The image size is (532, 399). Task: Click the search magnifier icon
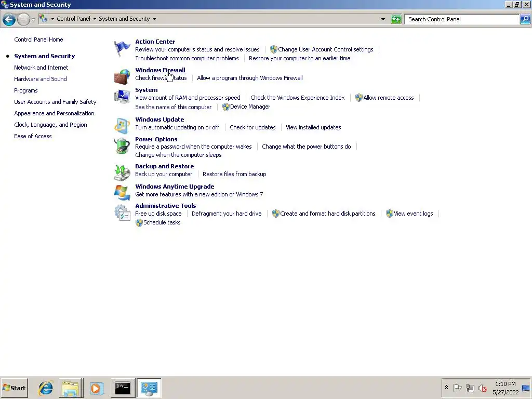(525, 19)
